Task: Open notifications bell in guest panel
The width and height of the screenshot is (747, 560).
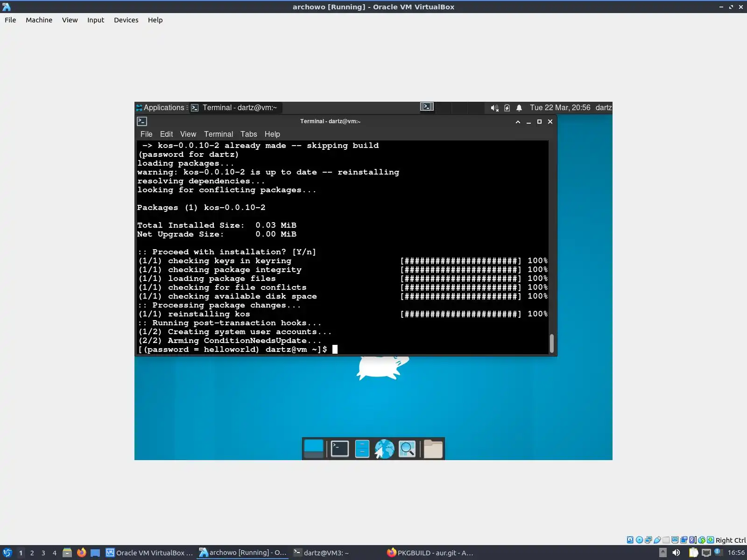Action: [519, 108]
